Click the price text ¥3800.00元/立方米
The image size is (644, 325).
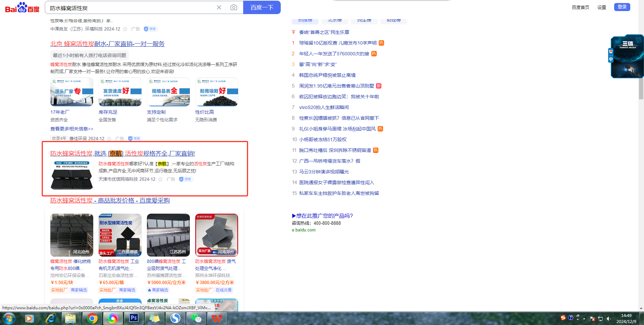215,283
